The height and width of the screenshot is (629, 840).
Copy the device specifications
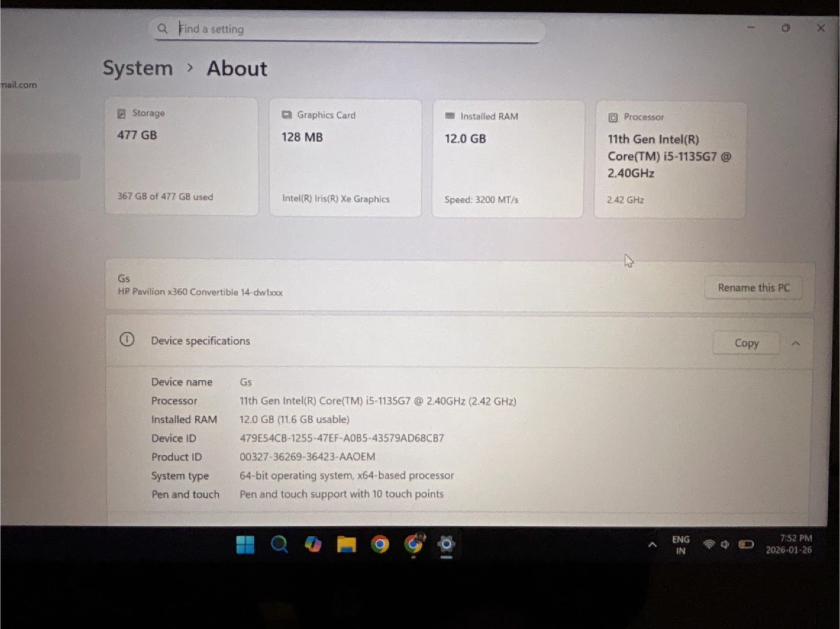pos(746,343)
